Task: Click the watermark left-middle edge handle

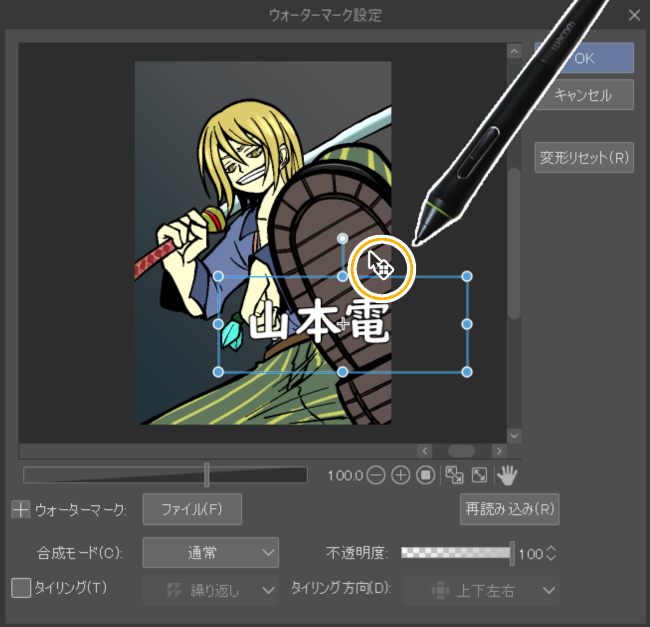Action: coord(218,324)
